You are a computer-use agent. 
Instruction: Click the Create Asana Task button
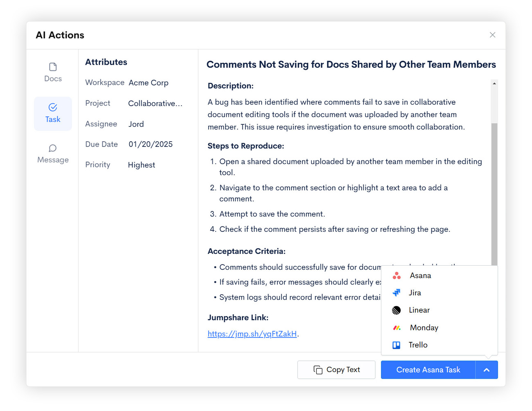coord(428,370)
